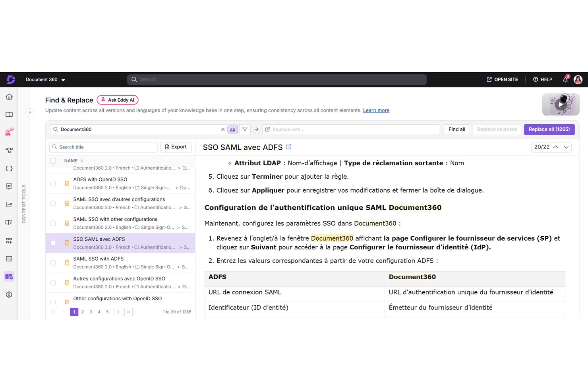Open the Analytics chart sidebar icon
This screenshot has width=588, height=392.
pos(9,205)
